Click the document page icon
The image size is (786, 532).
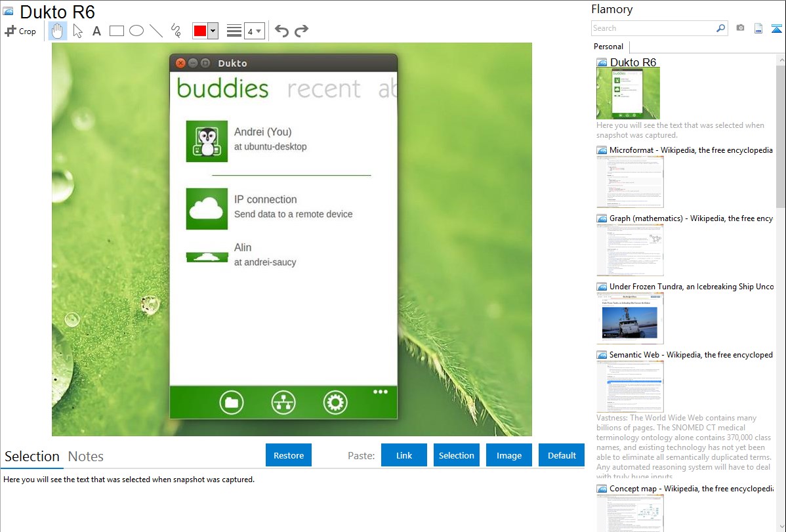(x=758, y=28)
